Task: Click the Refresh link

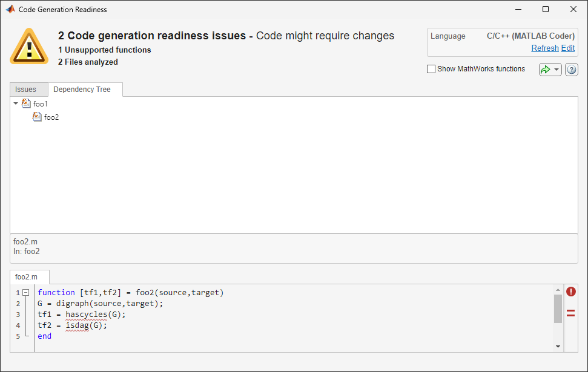Action: point(544,48)
